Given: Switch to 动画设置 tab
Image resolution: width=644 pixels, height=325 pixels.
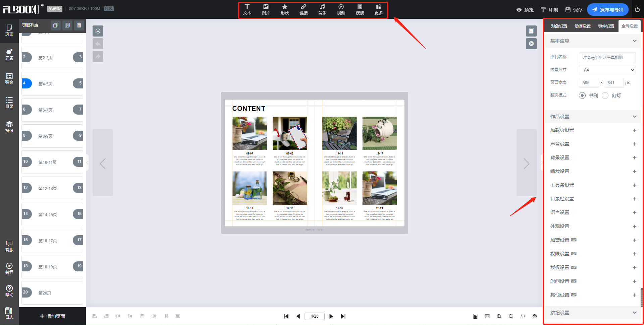Looking at the screenshot, I should tap(583, 26).
